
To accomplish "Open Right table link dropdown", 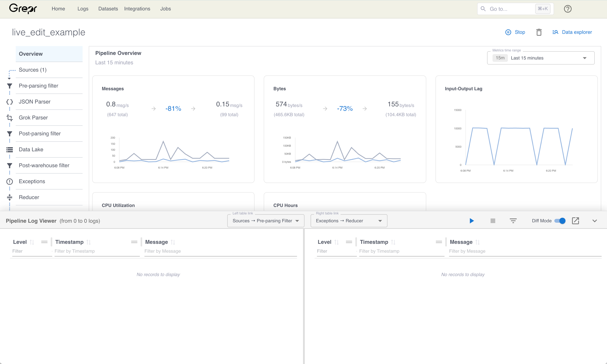I will click(349, 221).
